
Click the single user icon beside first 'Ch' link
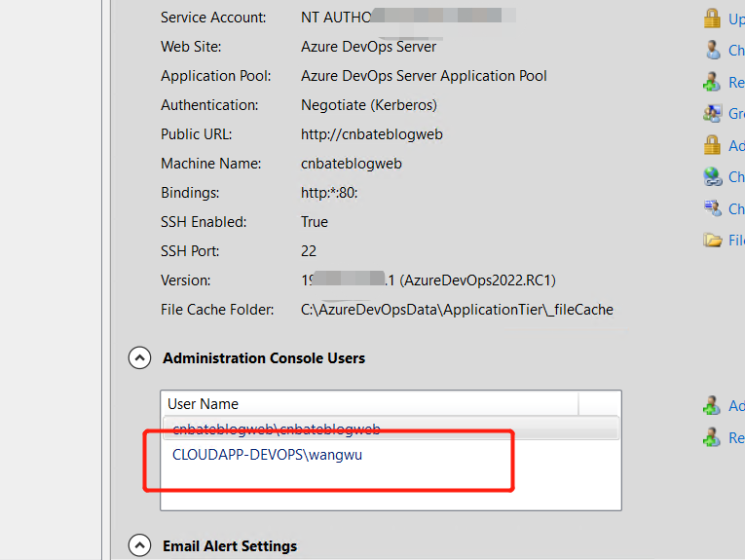coord(712,50)
